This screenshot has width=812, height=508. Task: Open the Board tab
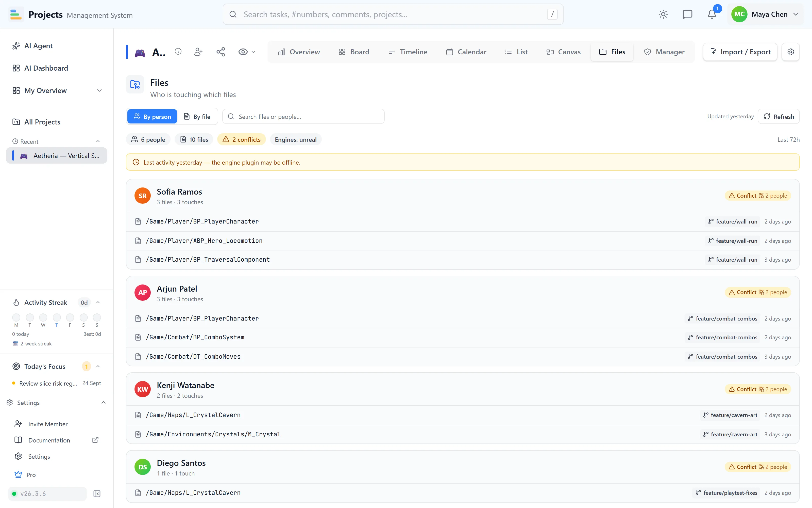click(x=354, y=52)
